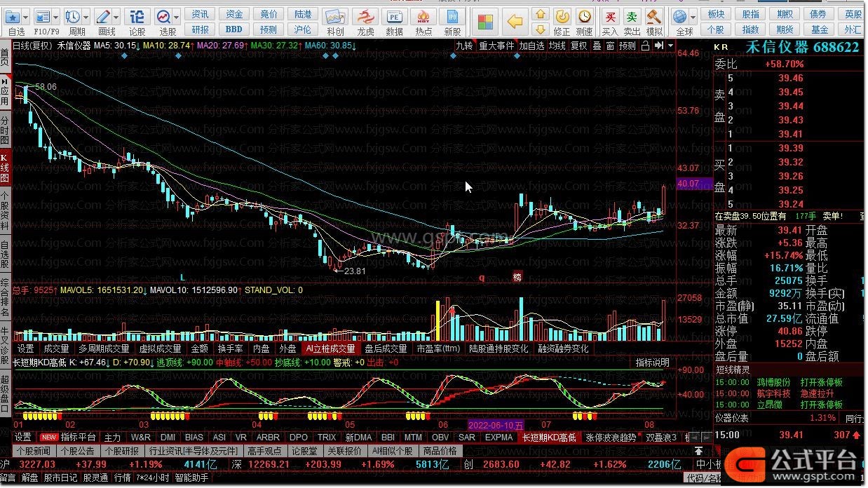This screenshot has width=868, height=488.
Task: Open the 热点 hot topics flame icon
Action: click(x=423, y=17)
